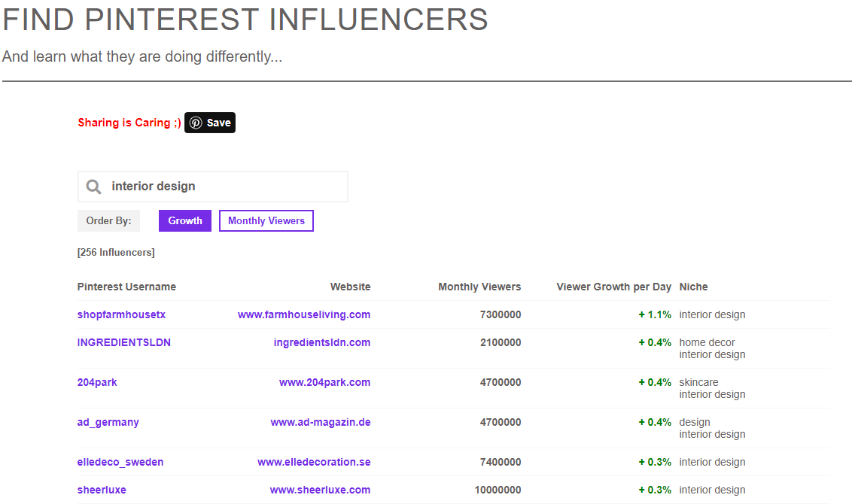
Task: Visit the www.farmhouseliving.com website link
Action: (304, 314)
